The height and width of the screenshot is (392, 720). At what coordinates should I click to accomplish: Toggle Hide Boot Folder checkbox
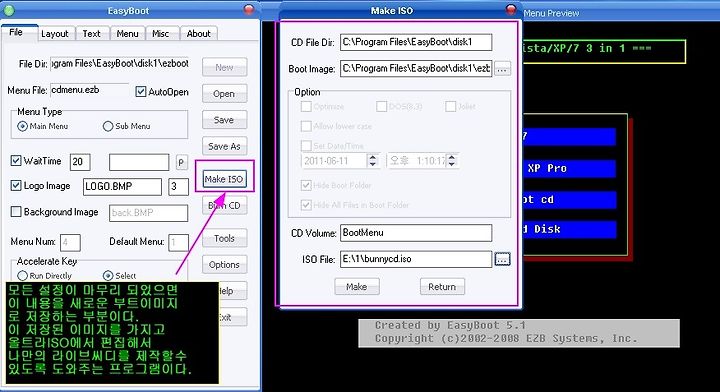point(306,185)
